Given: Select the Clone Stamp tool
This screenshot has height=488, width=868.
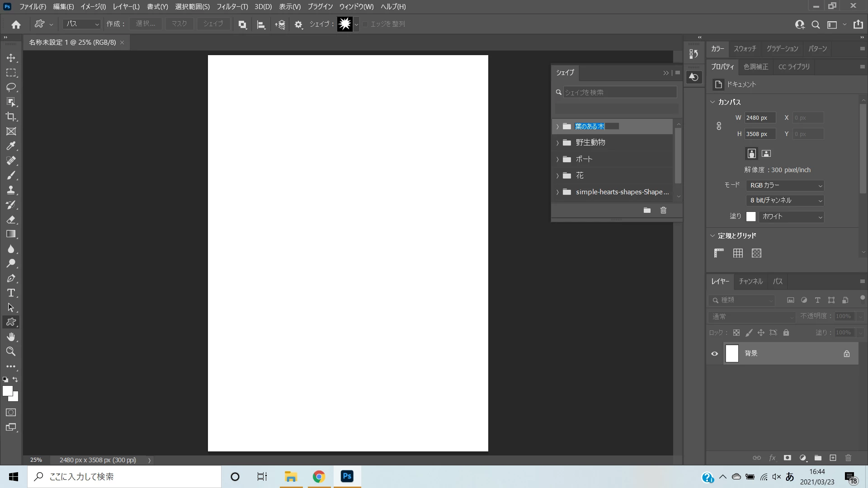Looking at the screenshot, I should tap(11, 190).
